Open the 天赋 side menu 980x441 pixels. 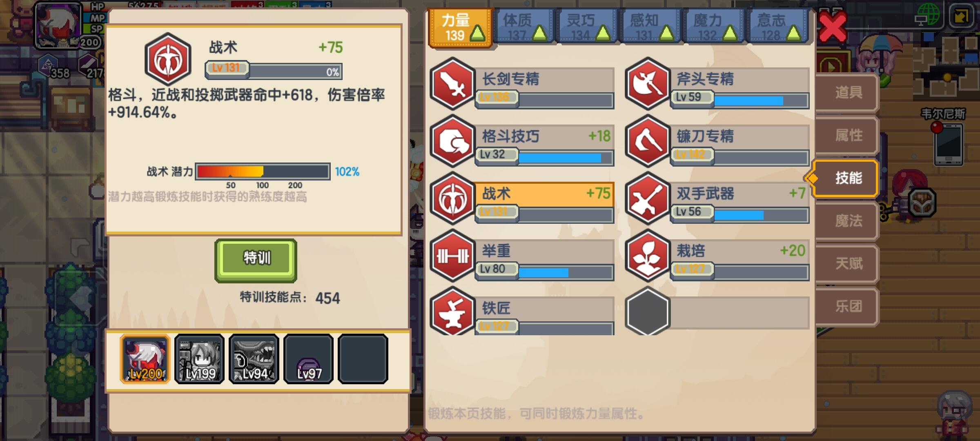(847, 263)
